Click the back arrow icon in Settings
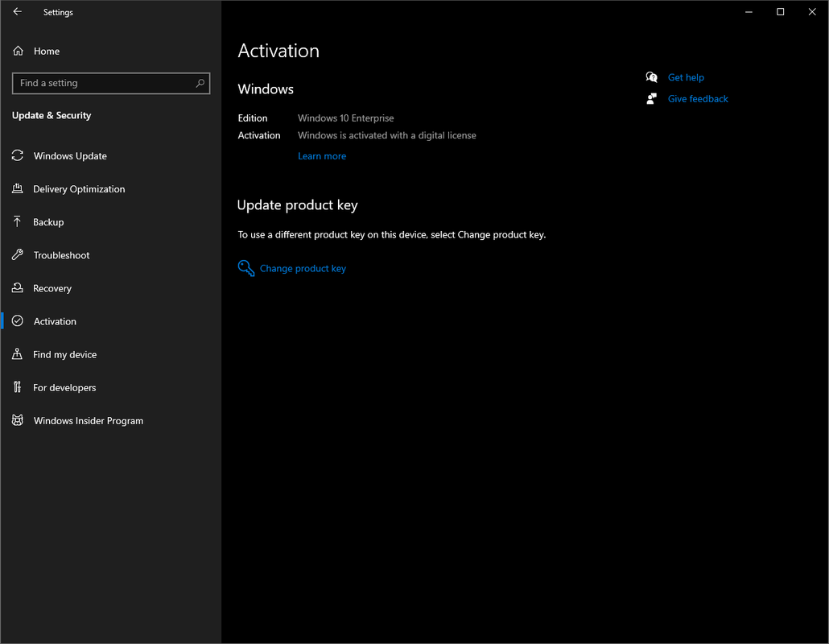Screen dimensions: 829x644 [18, 11]
